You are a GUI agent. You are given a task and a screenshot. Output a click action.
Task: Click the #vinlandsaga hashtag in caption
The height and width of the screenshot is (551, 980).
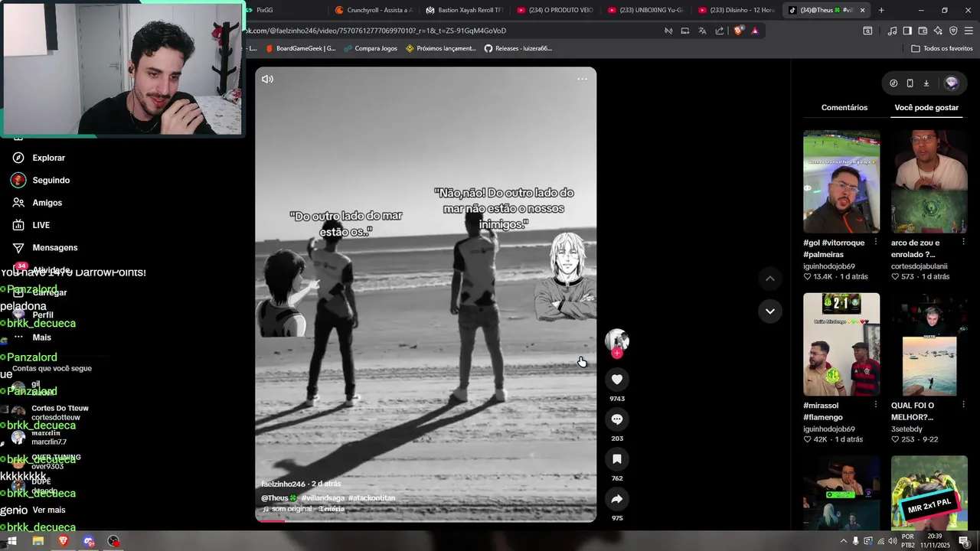[x=323, y=498]
